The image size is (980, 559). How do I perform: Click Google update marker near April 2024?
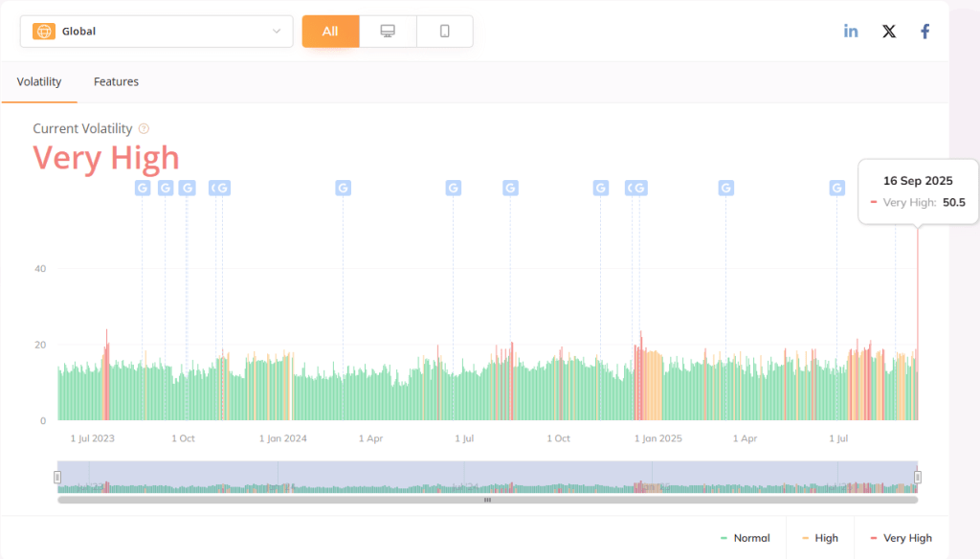click(x=344, y=188)
